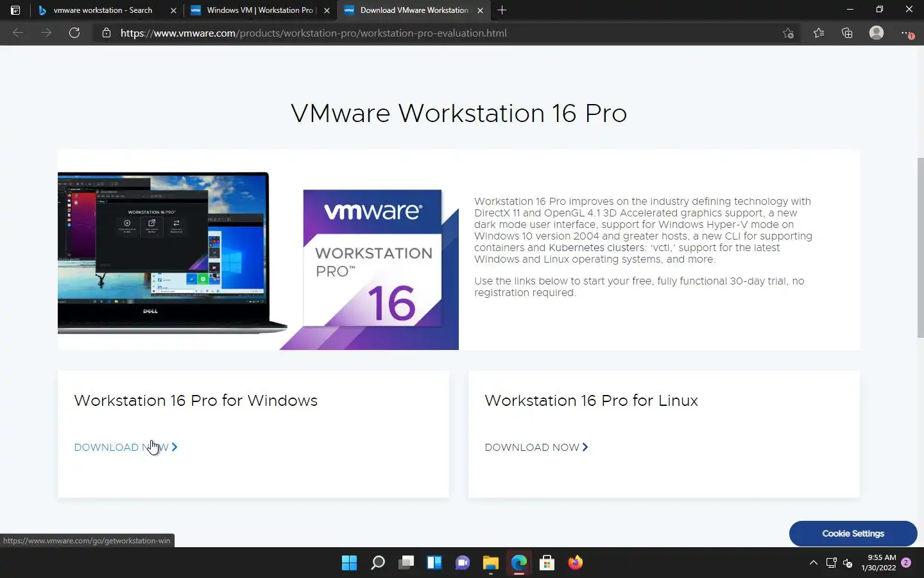Open the Edge settings and more menu

906,33
